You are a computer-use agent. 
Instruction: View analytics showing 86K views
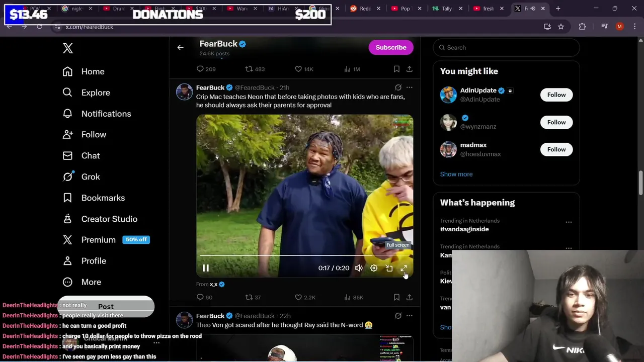point(353,297)
